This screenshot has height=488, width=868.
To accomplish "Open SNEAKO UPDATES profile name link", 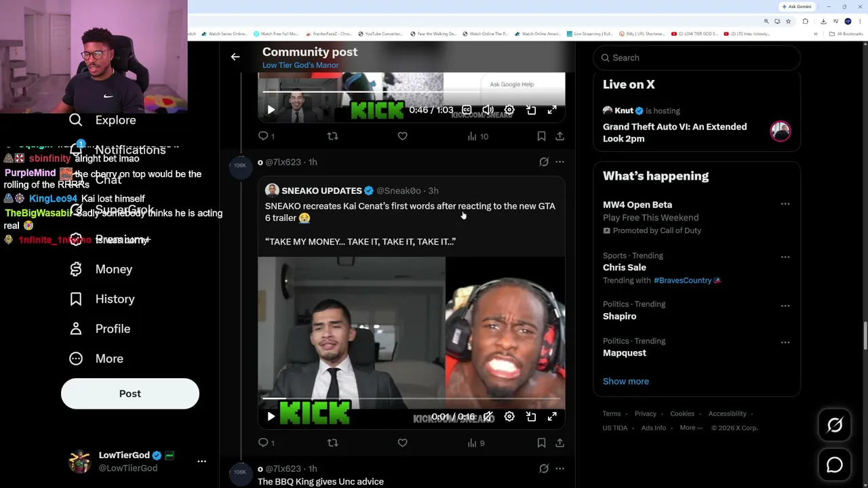I will [321, 190].
